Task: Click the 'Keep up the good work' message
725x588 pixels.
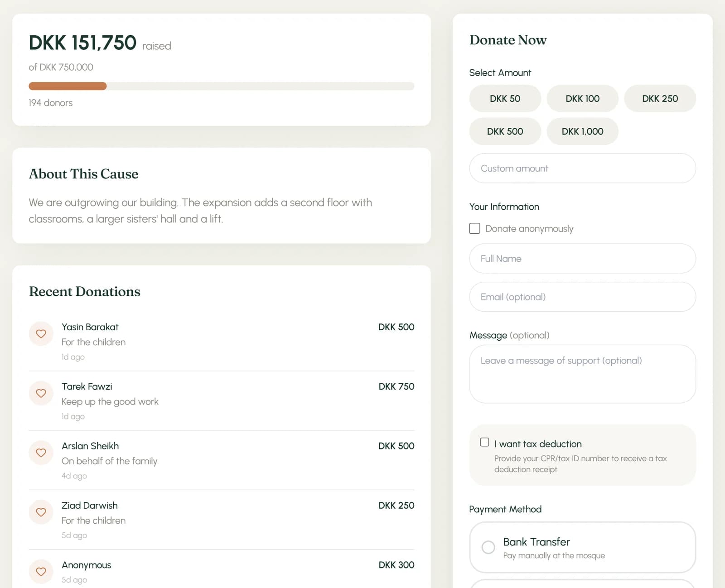Action: pyautogui.click(x=110, y=402)
